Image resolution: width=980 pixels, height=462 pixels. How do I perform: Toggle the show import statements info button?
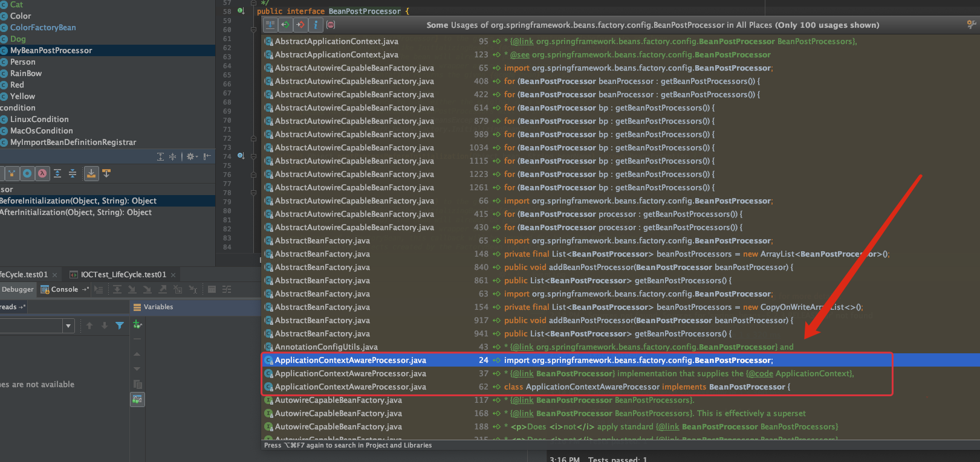(x=316, y=25)
